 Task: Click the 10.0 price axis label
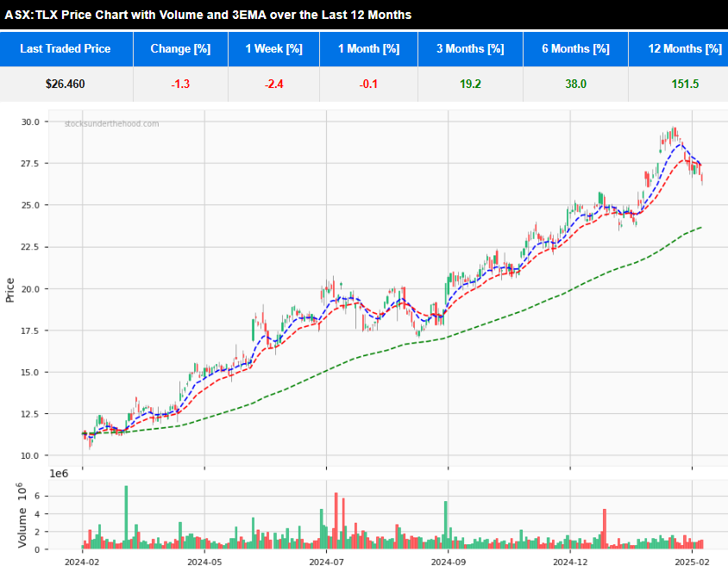[30, 455]
